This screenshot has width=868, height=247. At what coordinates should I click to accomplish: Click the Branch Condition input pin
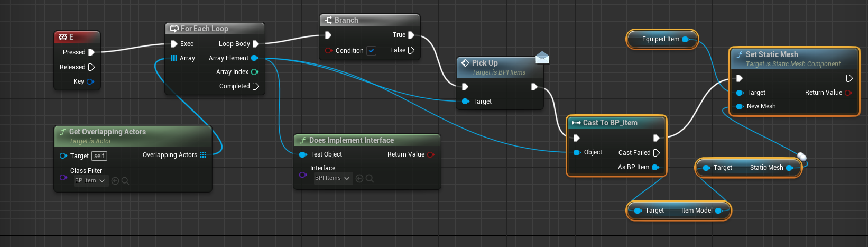point(329,51)
